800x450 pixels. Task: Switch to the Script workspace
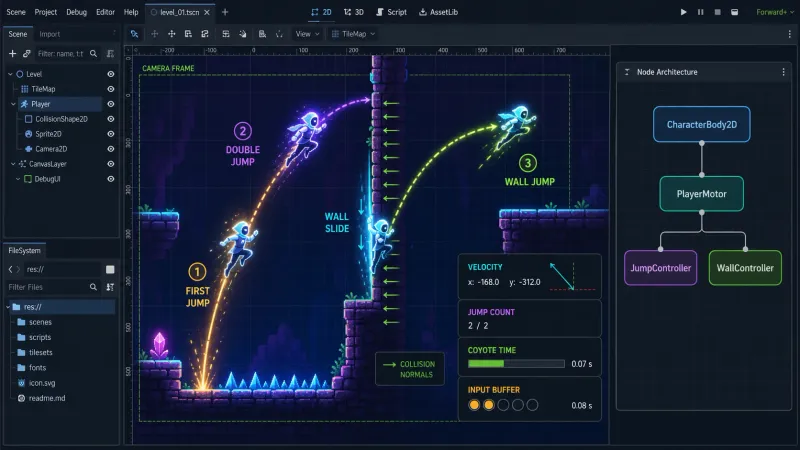tap(391, 12)
